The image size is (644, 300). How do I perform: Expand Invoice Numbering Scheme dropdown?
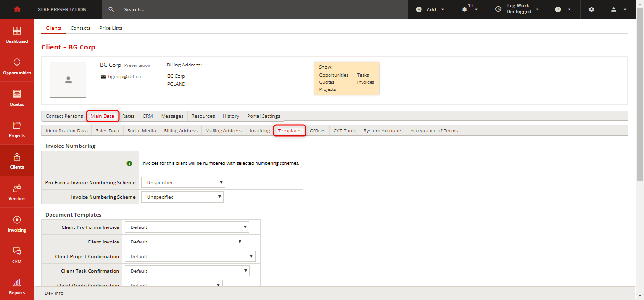(x=182, y=197)
